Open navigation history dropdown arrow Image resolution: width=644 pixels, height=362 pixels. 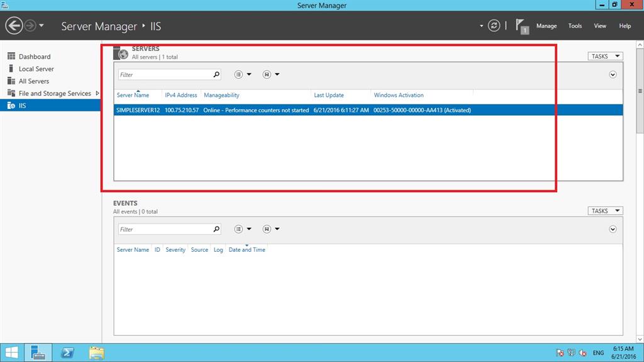click(x=42, y=26)
